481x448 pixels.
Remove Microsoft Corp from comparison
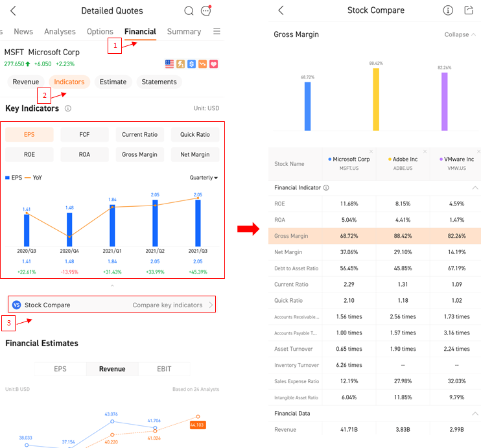371,151
